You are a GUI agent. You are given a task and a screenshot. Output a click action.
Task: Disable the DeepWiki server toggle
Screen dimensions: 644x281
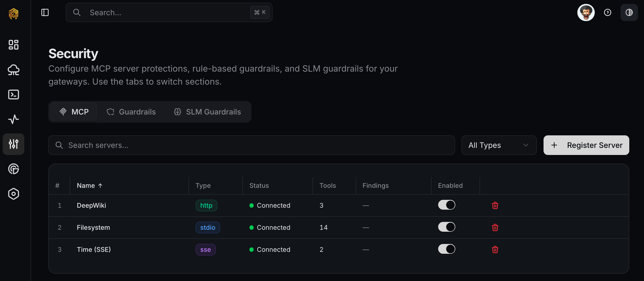(x=446, y=205)
